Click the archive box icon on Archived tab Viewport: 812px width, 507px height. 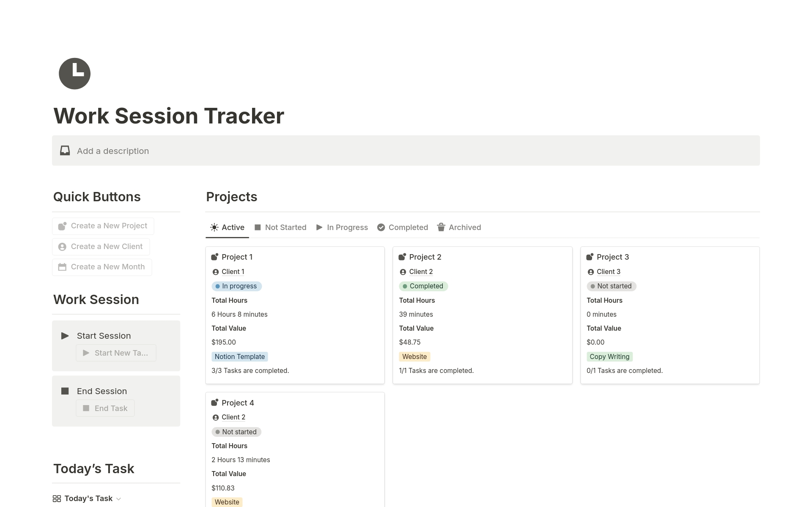tap(441, 227)
